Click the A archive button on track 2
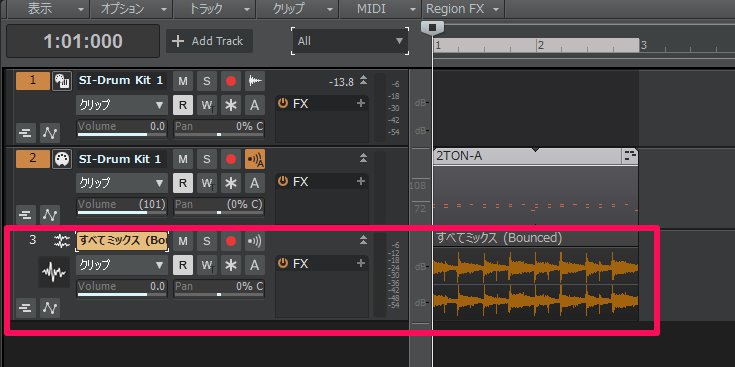Viewport: 735px width, 367px height. (255, 183)
